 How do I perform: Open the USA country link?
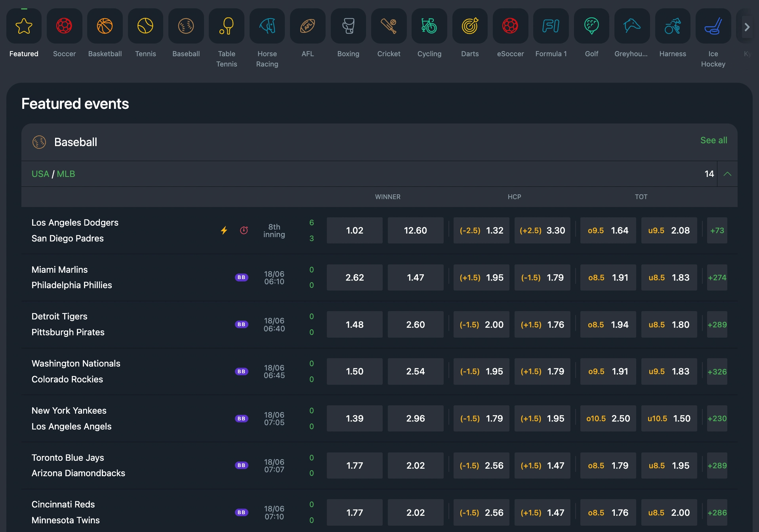40,174
